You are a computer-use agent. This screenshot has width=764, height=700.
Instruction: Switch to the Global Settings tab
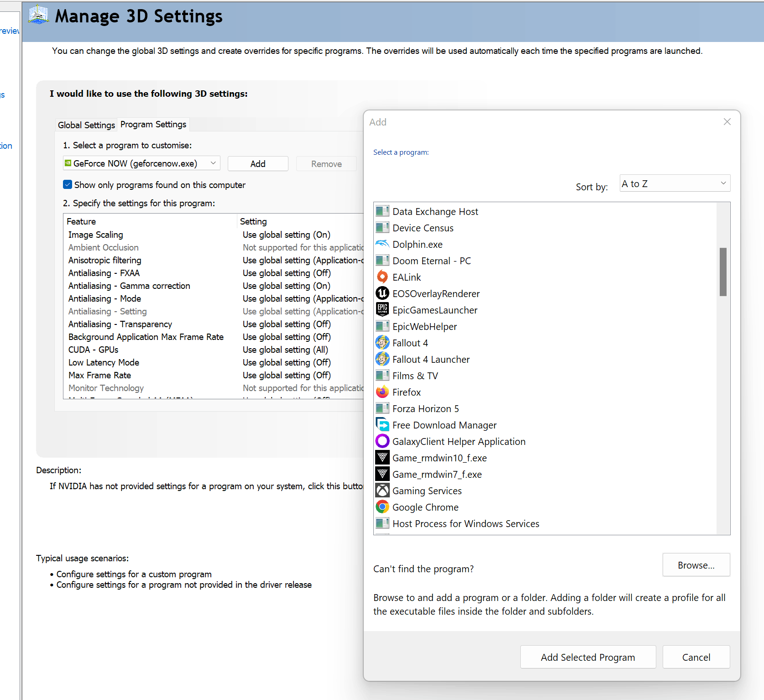pos(86,125)
